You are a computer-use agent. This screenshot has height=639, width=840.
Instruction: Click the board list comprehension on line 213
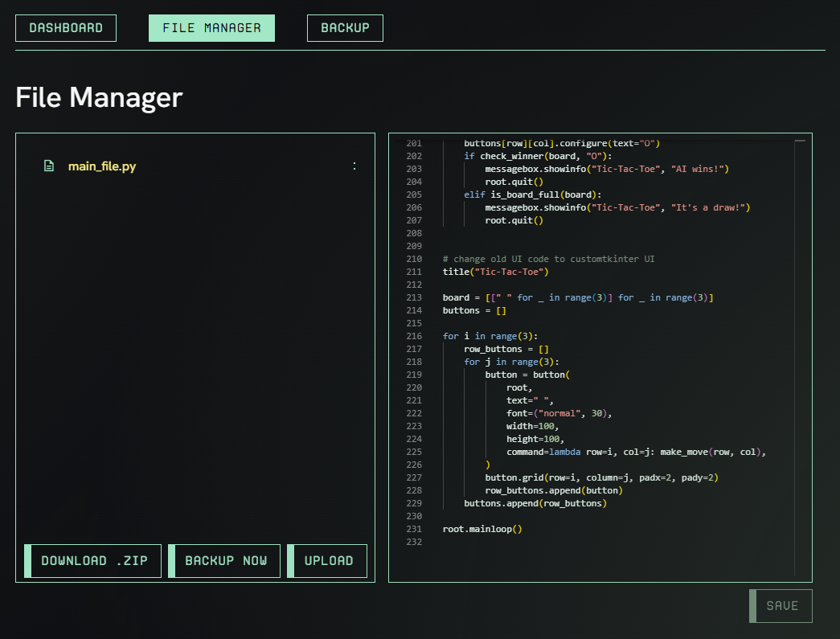tap(579, 297)
